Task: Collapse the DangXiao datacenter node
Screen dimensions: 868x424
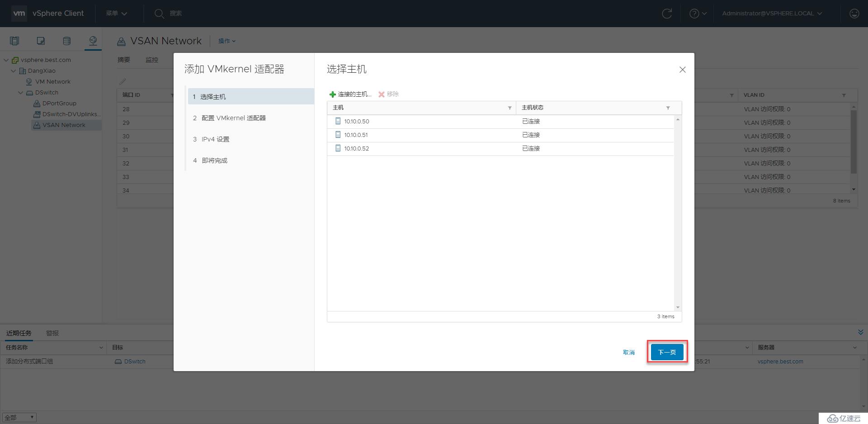Action: (x=14, y=71)
